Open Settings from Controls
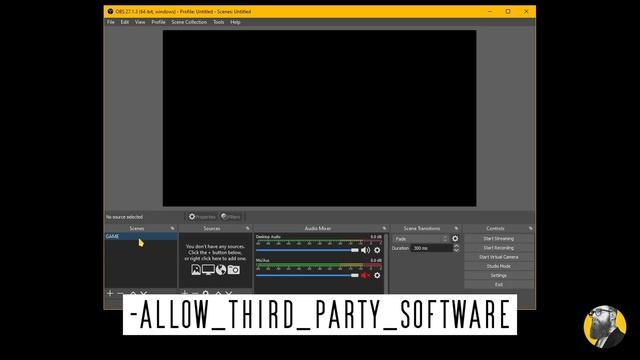The width and height of the screenshot is (640, 360). point(499,276)
